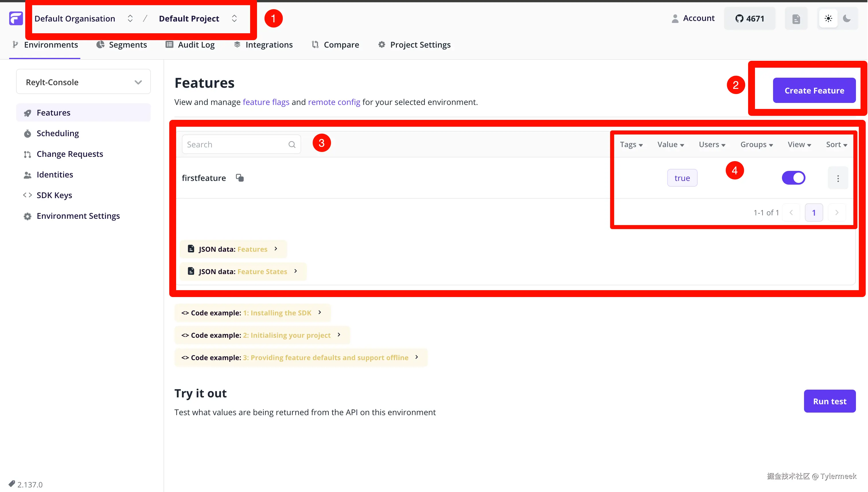Click the search magnifier icon
Image resolution: width=868 pixels, height=492 pixels.
(x=292, y=145)
